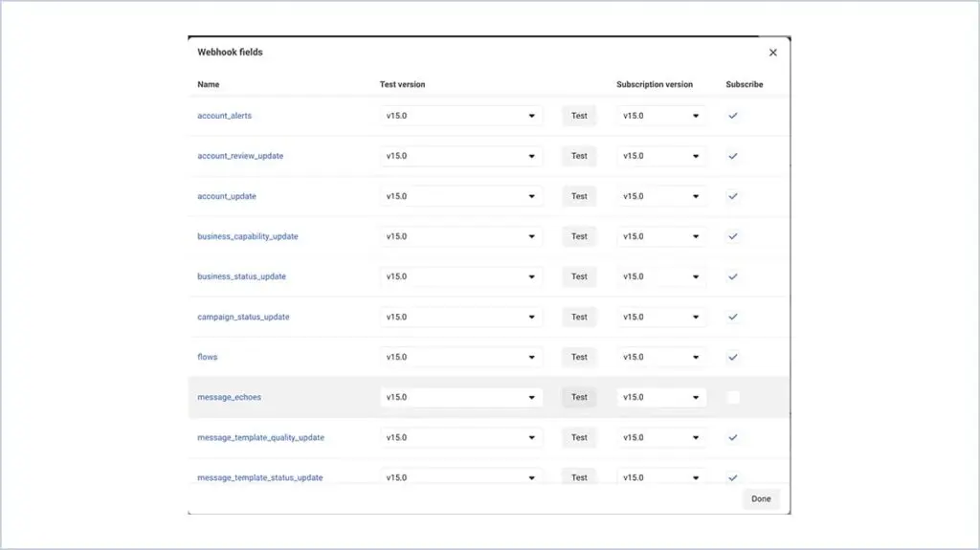Image resolution: width=980 pixels, height=550 pixels.
Task: Click Test button for campaign_status_update
Action: (579, 317)
